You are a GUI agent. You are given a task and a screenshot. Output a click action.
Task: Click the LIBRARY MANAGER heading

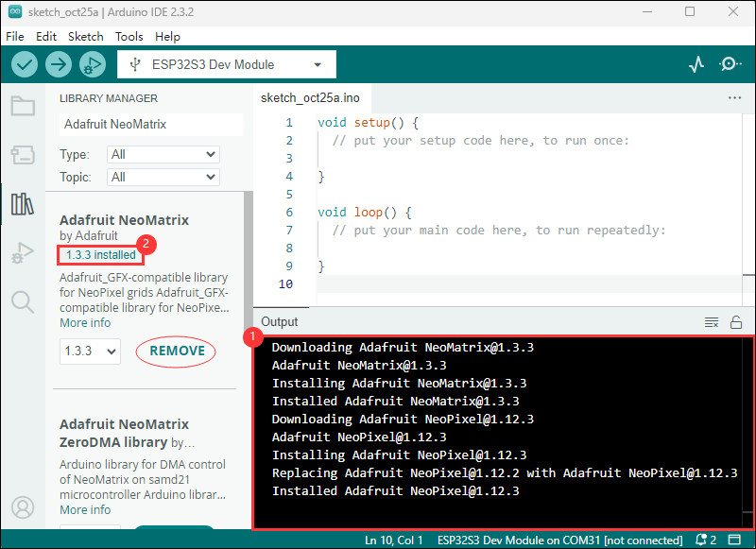pyautogui.click(x=109, y=98)
